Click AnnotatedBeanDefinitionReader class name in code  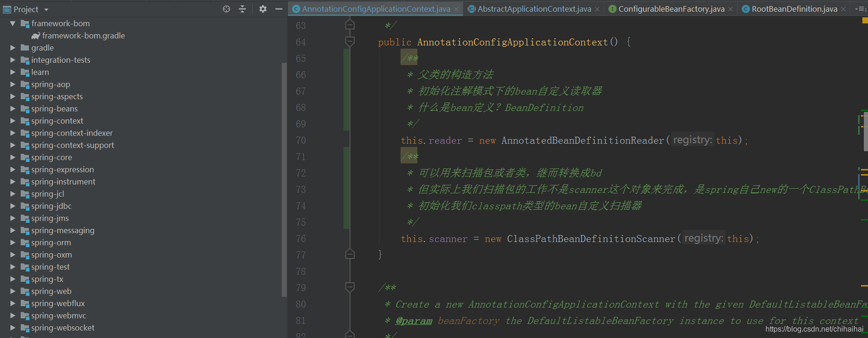pos(583,140)
